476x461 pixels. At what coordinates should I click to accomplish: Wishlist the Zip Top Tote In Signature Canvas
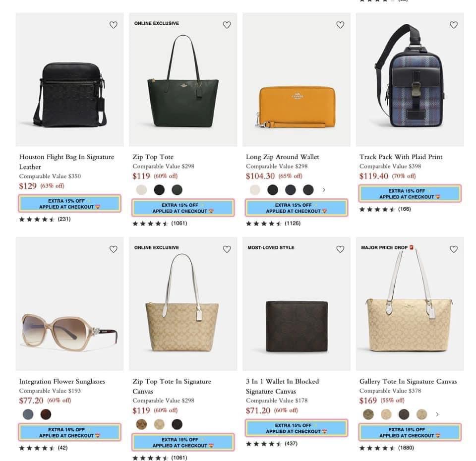tap(227, 249)
